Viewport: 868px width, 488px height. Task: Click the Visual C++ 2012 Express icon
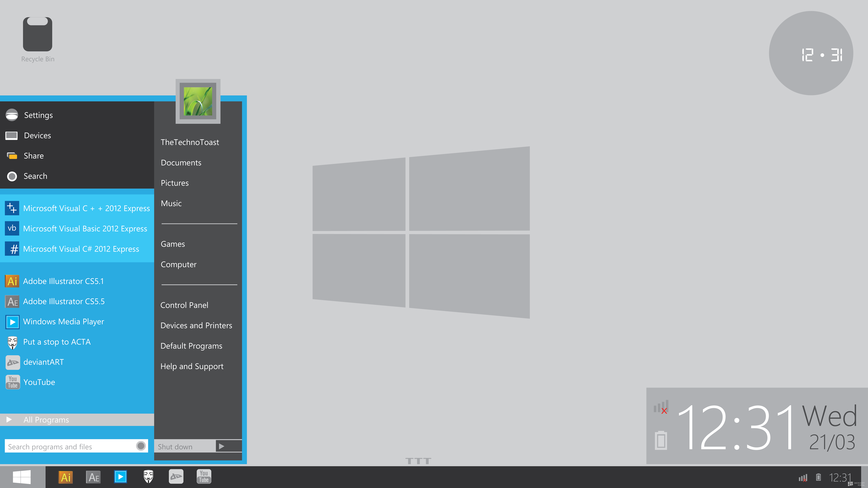click(12, 208)
